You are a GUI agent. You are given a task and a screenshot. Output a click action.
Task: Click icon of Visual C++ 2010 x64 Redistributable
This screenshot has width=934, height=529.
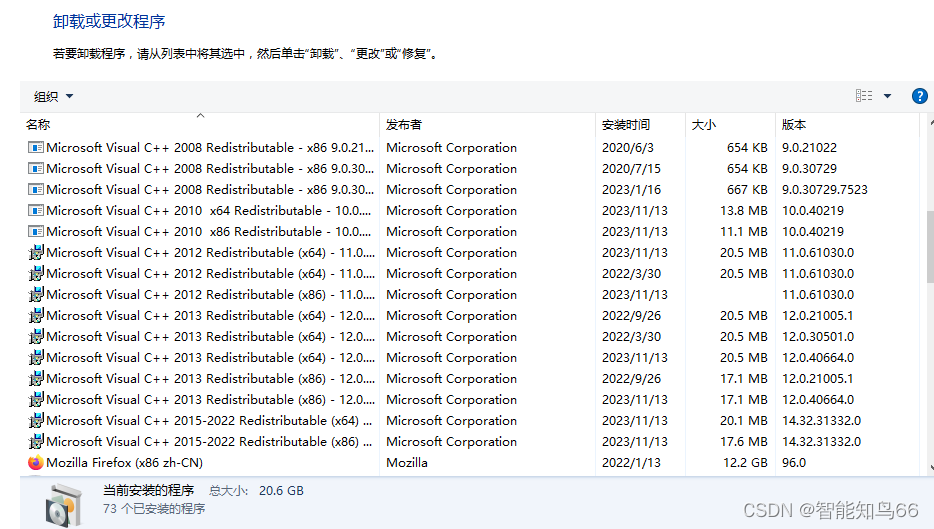(x=36, y=210)
